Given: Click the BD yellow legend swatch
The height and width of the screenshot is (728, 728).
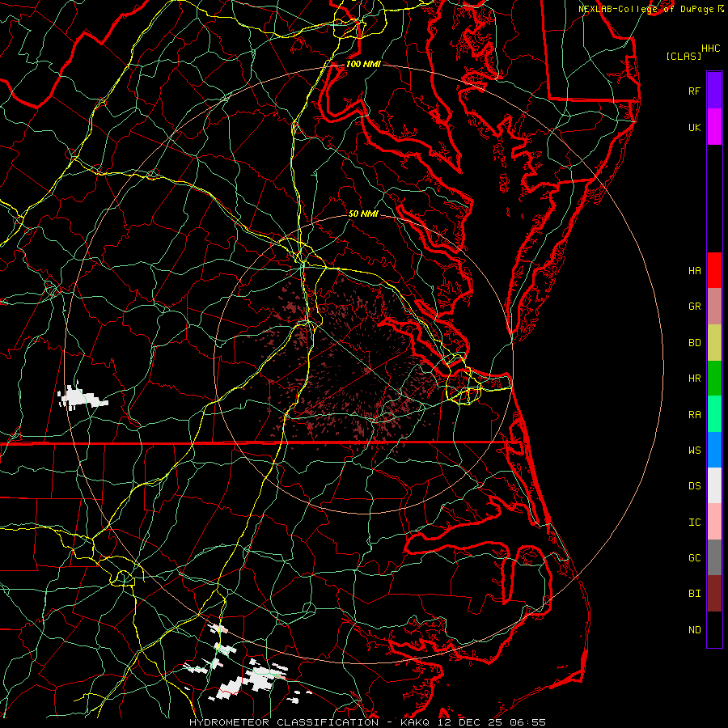Looking at the screenshot, I should point(714,343).
